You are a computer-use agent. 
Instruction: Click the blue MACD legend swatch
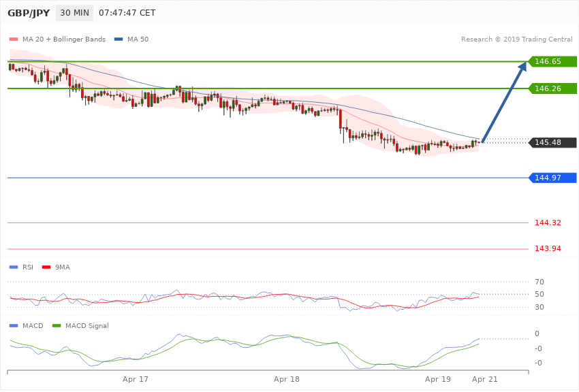(x=14, y=326)
